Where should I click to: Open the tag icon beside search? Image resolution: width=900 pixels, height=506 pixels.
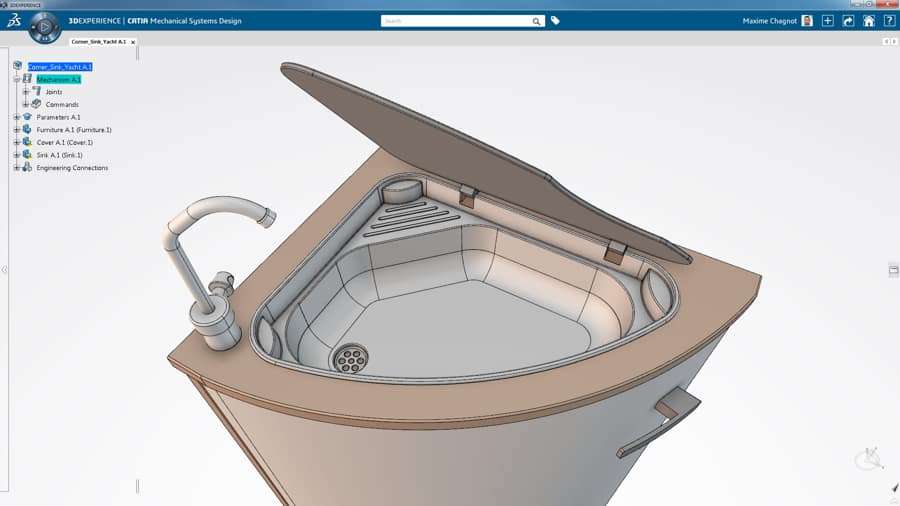[555, 21]
